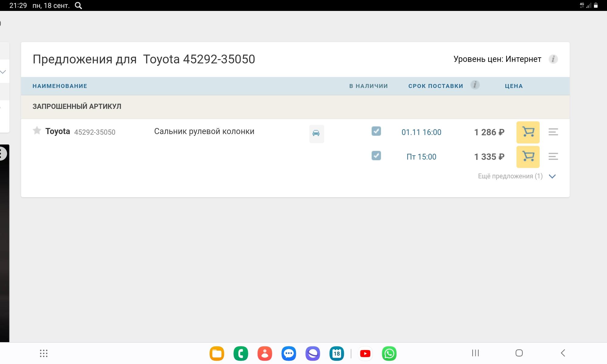Add the 1 286 ₽ offer to cart
The height and width of the screenshot is (364, 607).
click(528, 132)
